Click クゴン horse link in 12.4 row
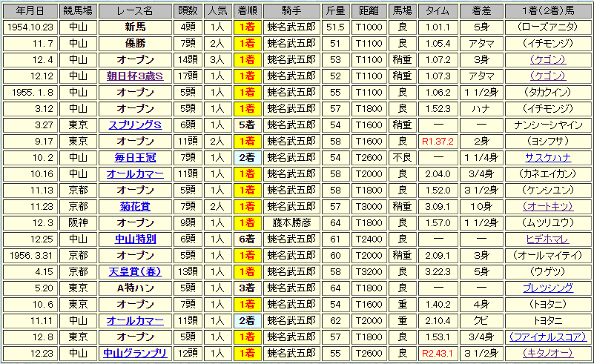Screen dimensions: 594x364 pos(547,60)
